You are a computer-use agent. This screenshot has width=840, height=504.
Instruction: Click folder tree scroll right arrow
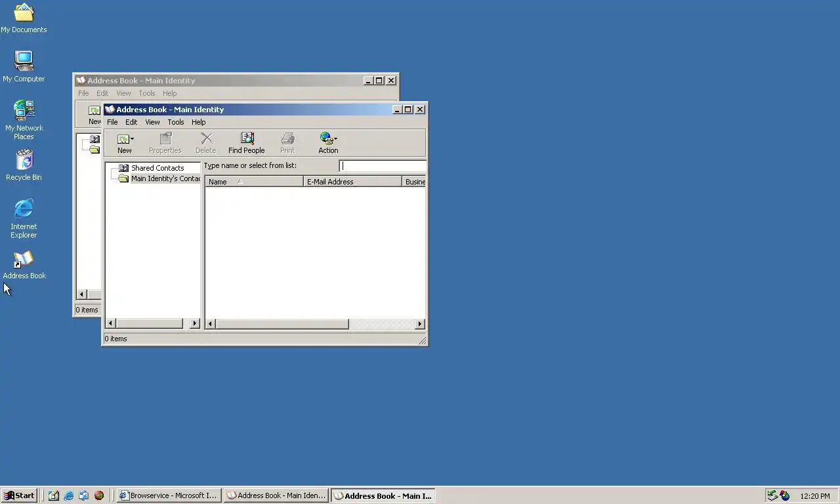point(194,324)
